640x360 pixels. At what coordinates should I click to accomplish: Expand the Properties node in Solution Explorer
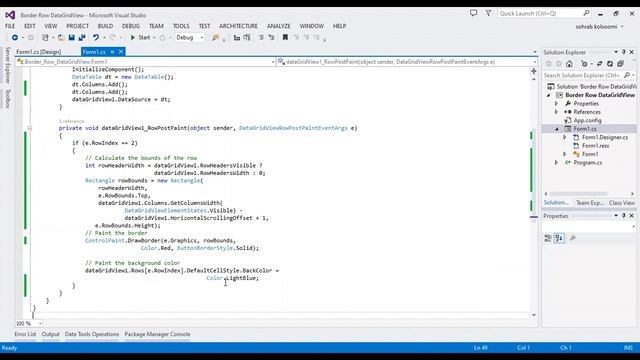coord(556,104)
